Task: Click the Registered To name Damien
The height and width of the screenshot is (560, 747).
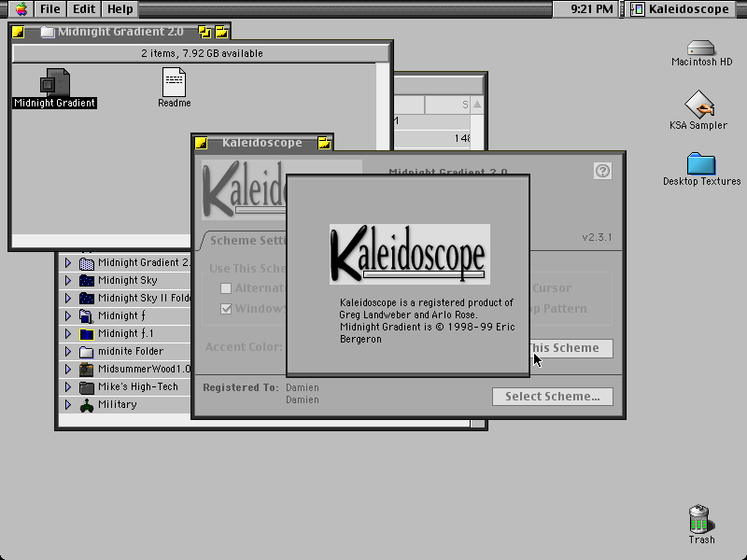Action: (303, 387)
